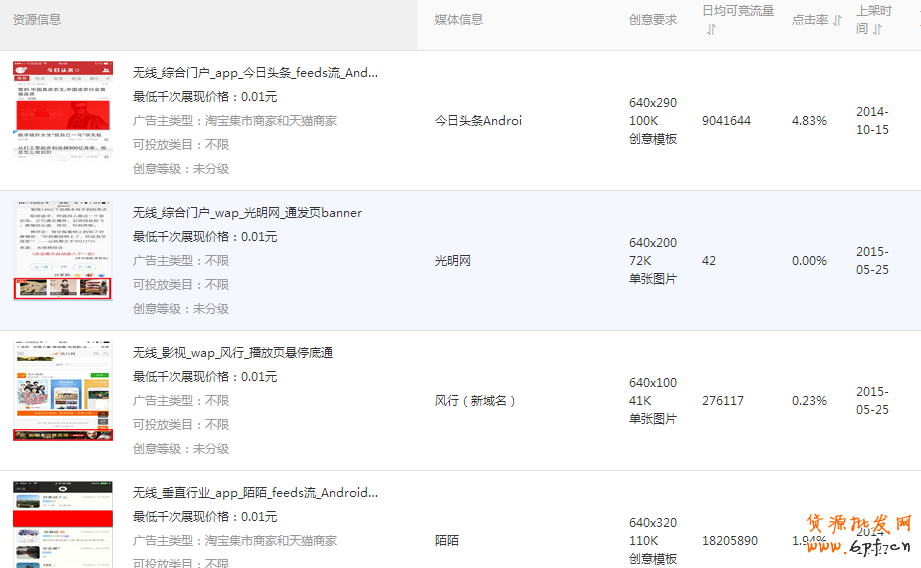This screenshot has width=921, height=568.
Task: Open the 光明网 banner preview thumbnail
Action: (62, 250)
